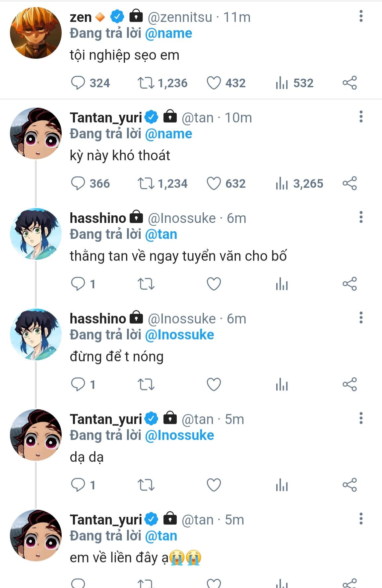Open hasshino's avatar on "thằng tan" tweet
Viewport: 382px width, 588px height.
pos(36,234)
